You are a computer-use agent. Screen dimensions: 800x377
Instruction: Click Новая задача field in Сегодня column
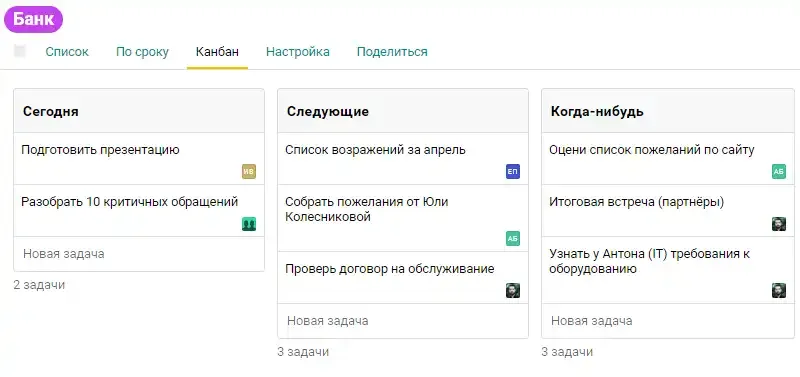tap(139, 254)
